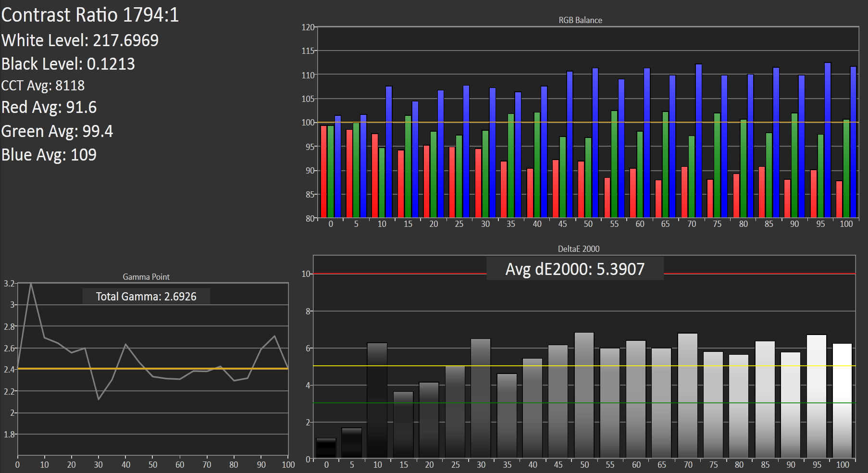This screenshot has width=868, height=473.
Task: Click the DeltaE bar at 90 percent
Action: [x=791, y=405]
